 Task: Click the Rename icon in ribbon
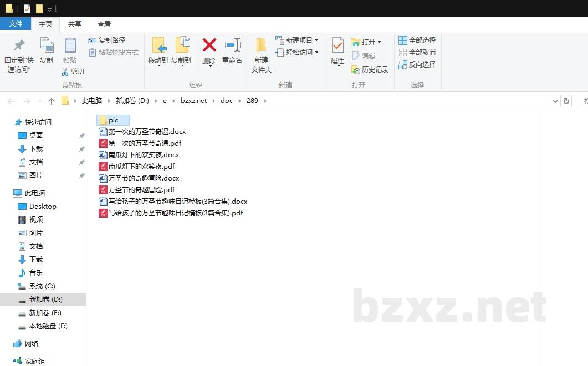232,45
